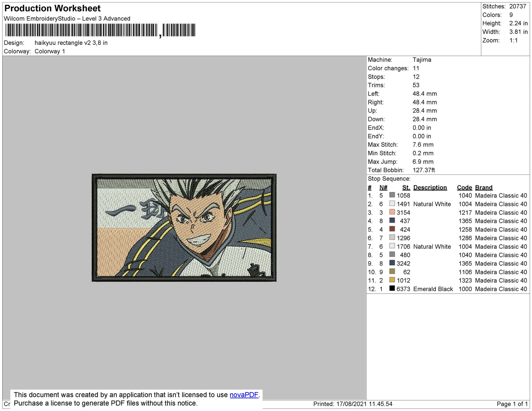Click the Up value '28.4 mm'
This screenshot has height=411, width=532.
pyautogui.click(x=425, y=110)
